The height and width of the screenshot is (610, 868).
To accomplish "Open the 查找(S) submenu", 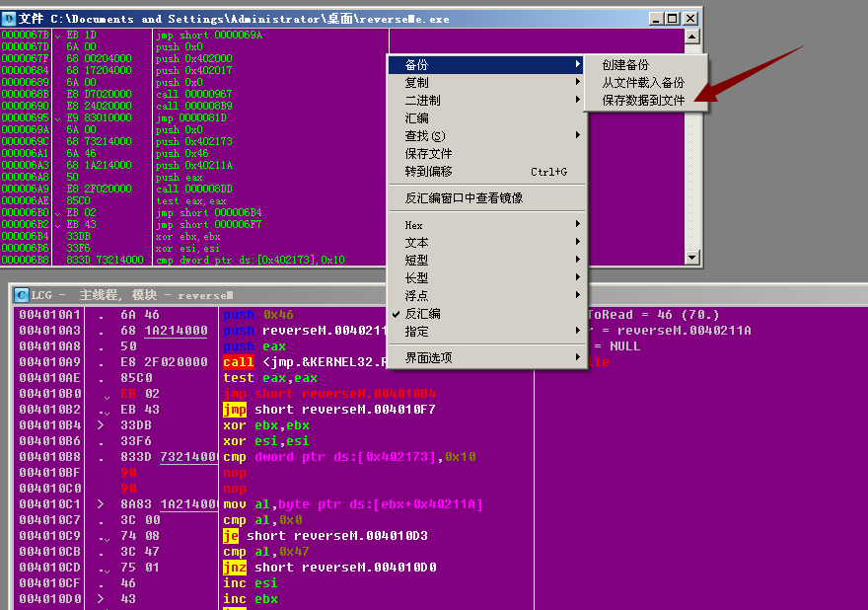I will (x=486, y=136).
